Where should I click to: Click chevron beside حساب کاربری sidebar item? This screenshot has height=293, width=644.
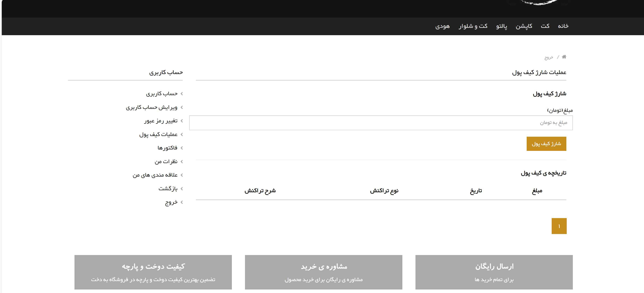tap(182, 94)
